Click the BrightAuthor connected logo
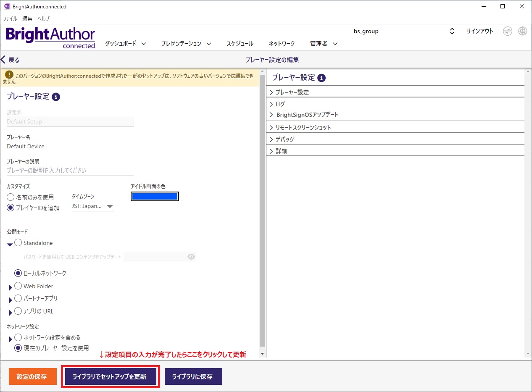The height and width of the screenshot is (392, 532). [x=50, y=37]
